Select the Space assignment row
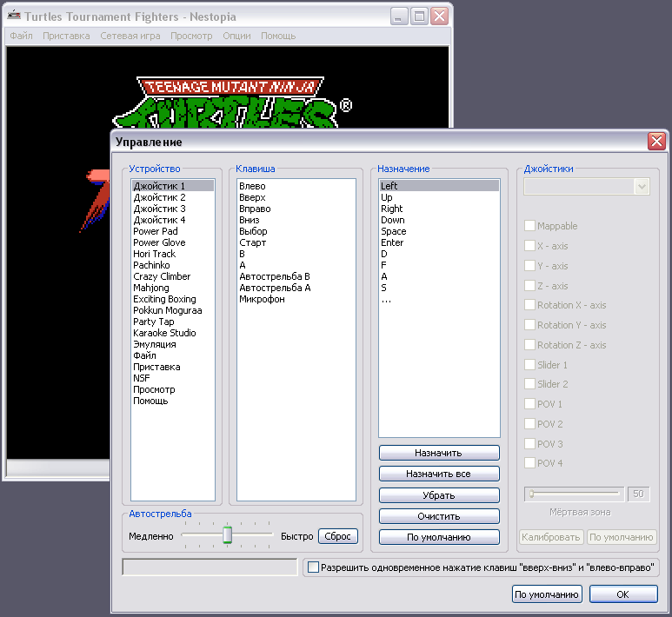This screenshot has width=672, height=617. (x=439, y=231)
